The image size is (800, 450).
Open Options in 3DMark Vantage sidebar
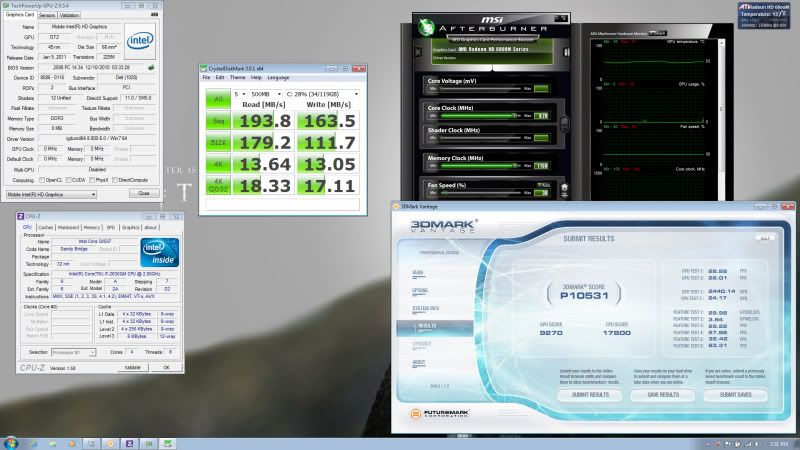point(419,291)
